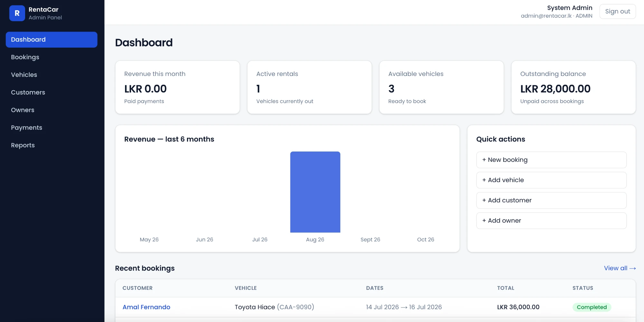This screenshot has height=322, width=644.
Task: Click the Recent bookings heading
Action: coord(145,268)
